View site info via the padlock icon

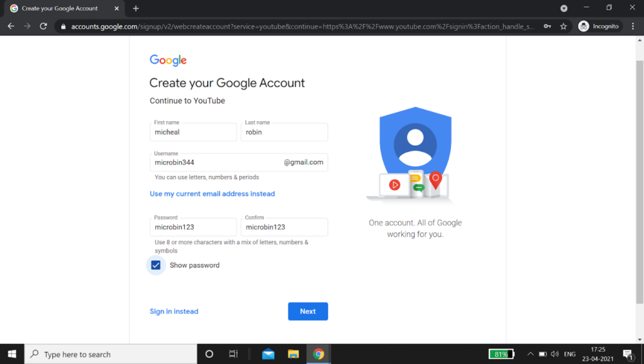click(63, 26)
